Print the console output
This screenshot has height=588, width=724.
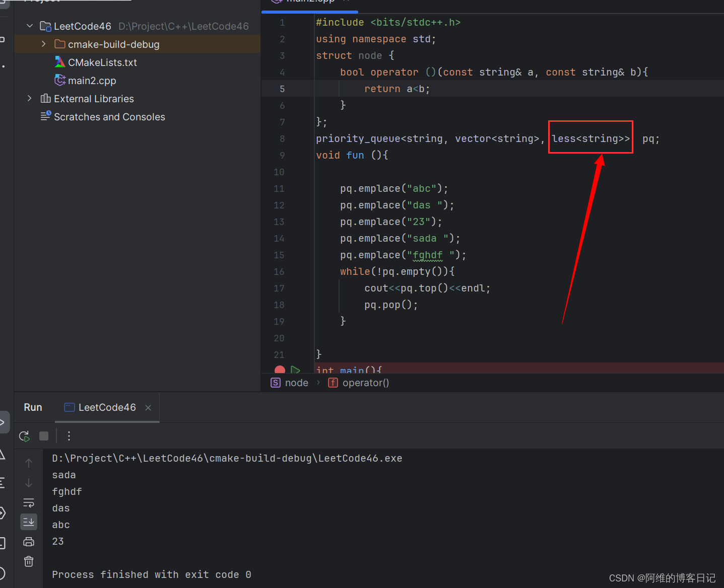29,542
